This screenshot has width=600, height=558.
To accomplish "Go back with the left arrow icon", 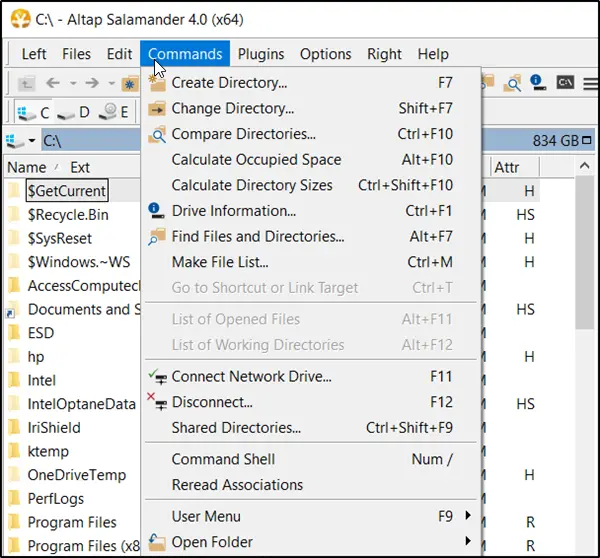I will 53,83.
